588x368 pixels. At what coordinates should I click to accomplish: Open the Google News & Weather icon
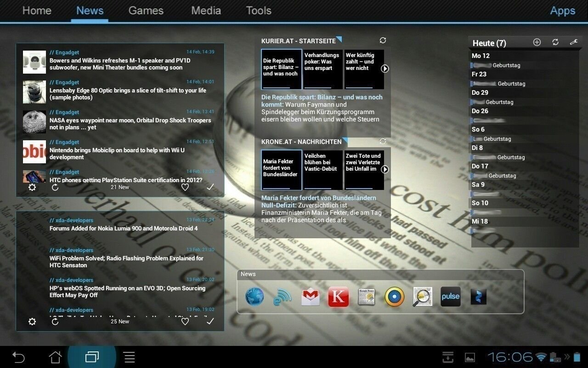pyautogui.click(x=367, y=297)
